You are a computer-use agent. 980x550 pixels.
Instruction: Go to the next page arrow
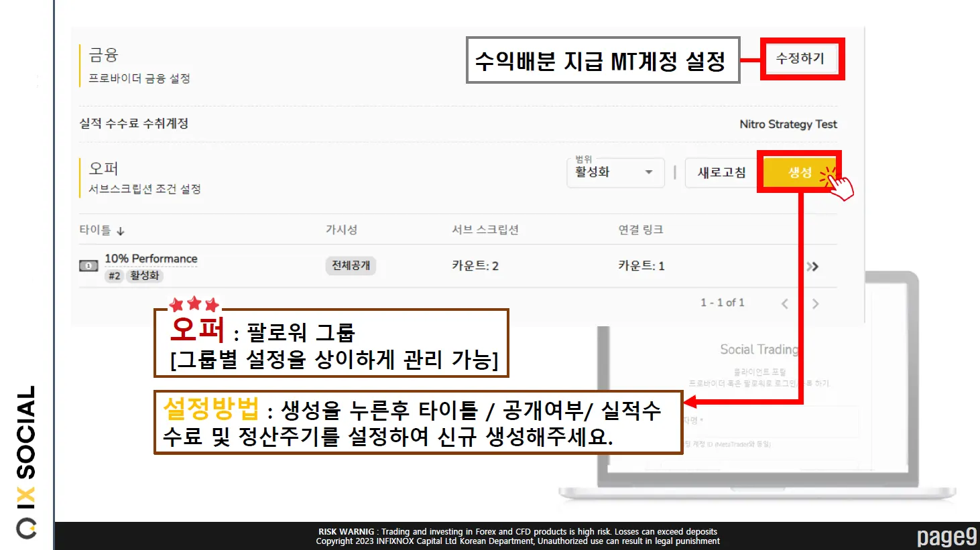click(x=815, y=303)
